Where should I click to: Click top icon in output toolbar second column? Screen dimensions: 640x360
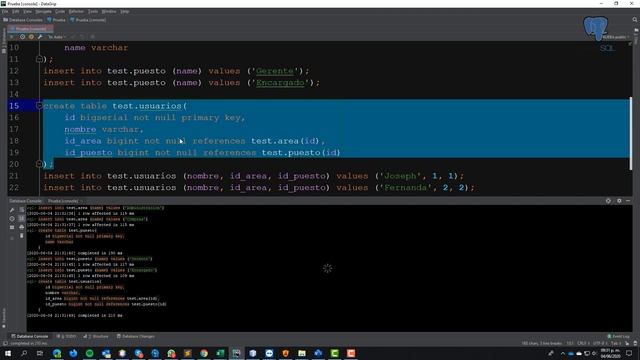pyautogui.click(x=22, y=210)
